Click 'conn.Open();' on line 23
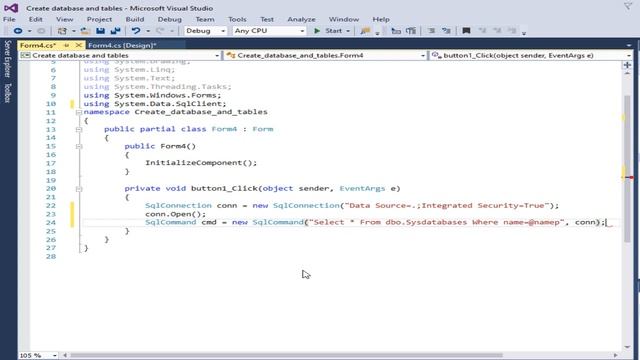The image size is (640, 360). pyautogui.click(x=176, y=214)
